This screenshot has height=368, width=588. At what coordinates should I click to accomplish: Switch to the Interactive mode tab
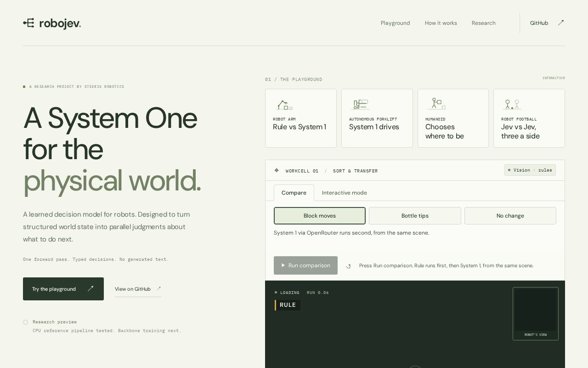tap(345, 193)
